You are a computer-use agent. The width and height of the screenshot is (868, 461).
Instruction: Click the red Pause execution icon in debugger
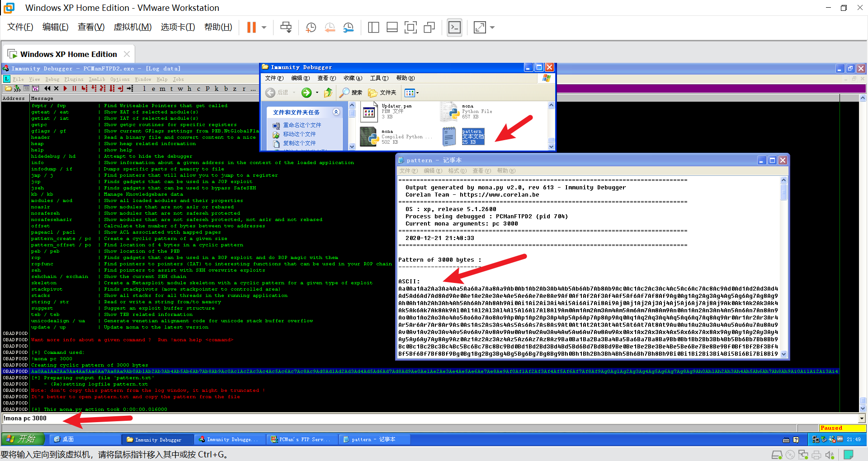click(74, 89)
